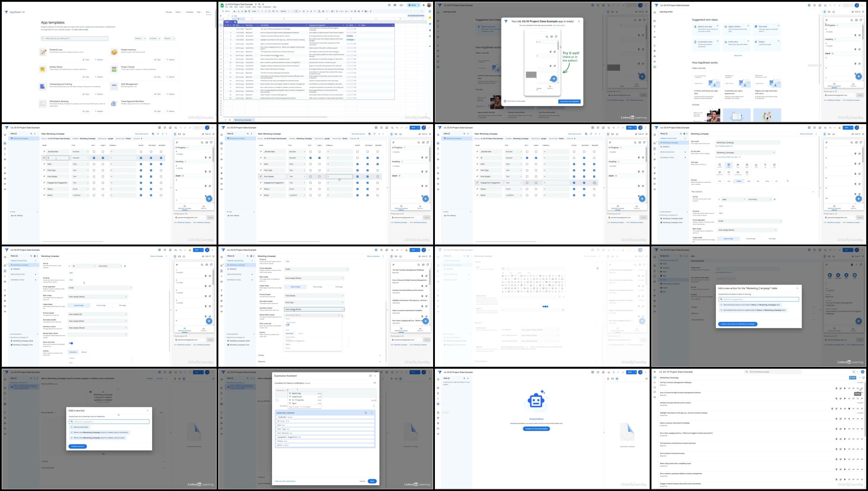
Task: Click the green Google Sheets logo
Action: coord(222,5)
